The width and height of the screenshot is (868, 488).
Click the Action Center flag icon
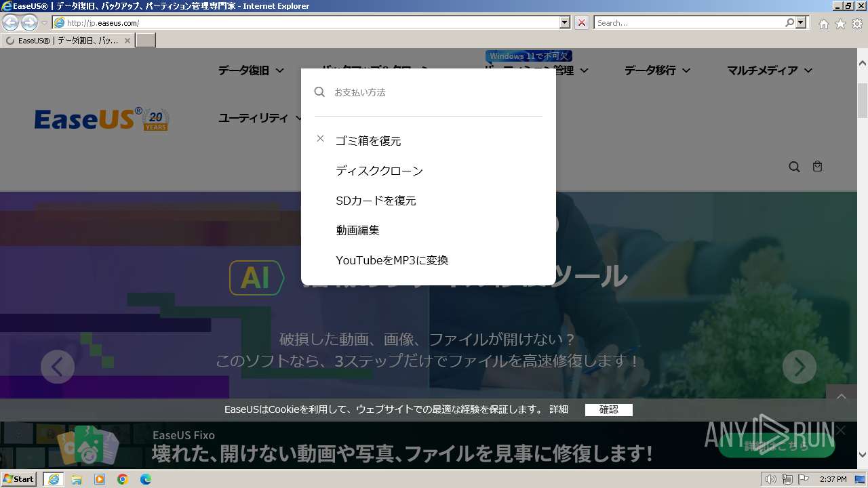pyautogui.click(x=804, y=479)
